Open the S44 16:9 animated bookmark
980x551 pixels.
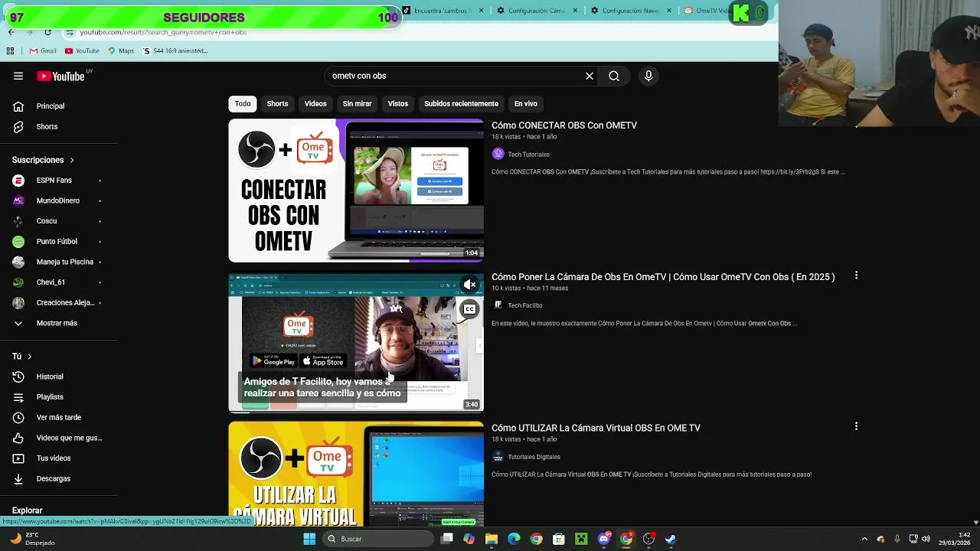click(175, 51)
